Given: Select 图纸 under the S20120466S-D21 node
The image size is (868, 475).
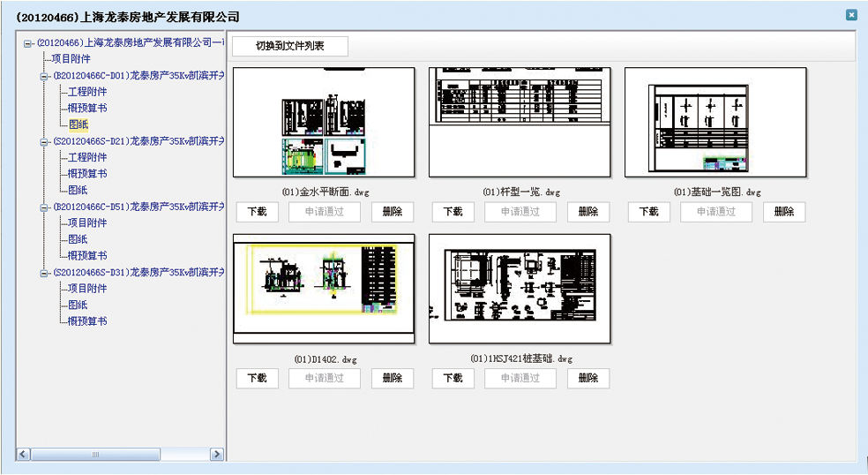Looking at the screenshot, I should click(78, 190).
